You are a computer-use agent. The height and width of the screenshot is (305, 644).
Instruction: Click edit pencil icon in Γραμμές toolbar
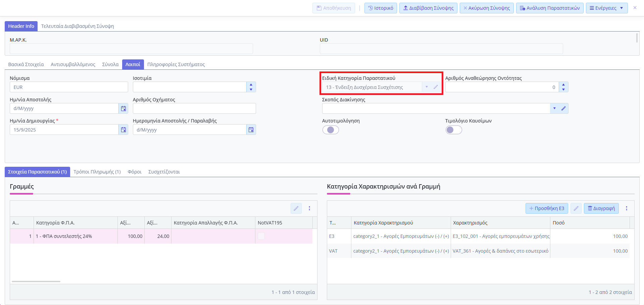[x=296, y=208]
